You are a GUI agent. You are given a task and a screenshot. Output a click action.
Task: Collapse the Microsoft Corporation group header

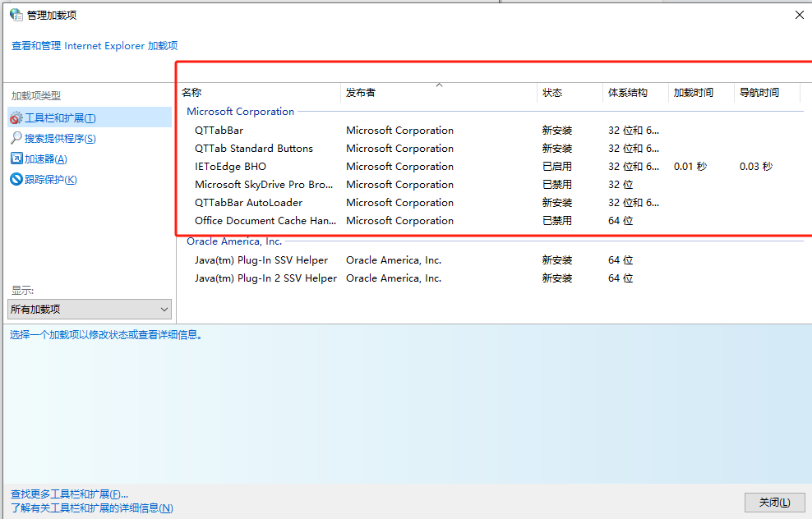pyautogui.click(x=240, y=111)
